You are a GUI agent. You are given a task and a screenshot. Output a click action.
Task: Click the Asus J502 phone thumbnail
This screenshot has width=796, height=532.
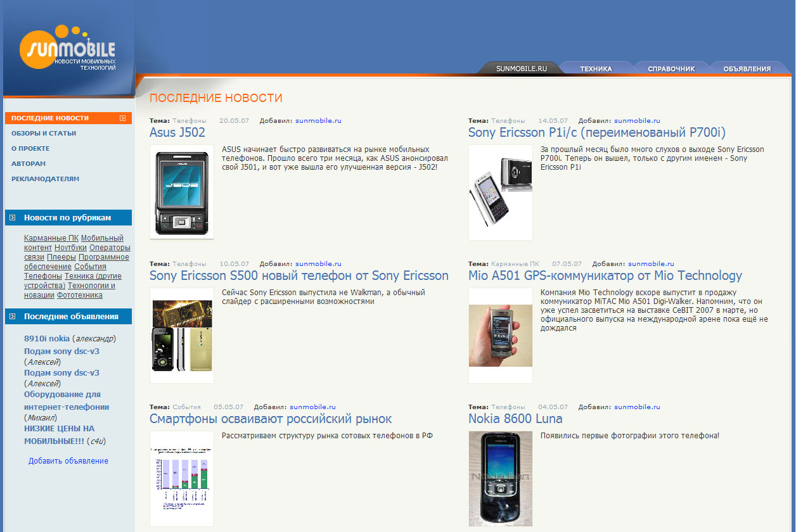[182, 193]
